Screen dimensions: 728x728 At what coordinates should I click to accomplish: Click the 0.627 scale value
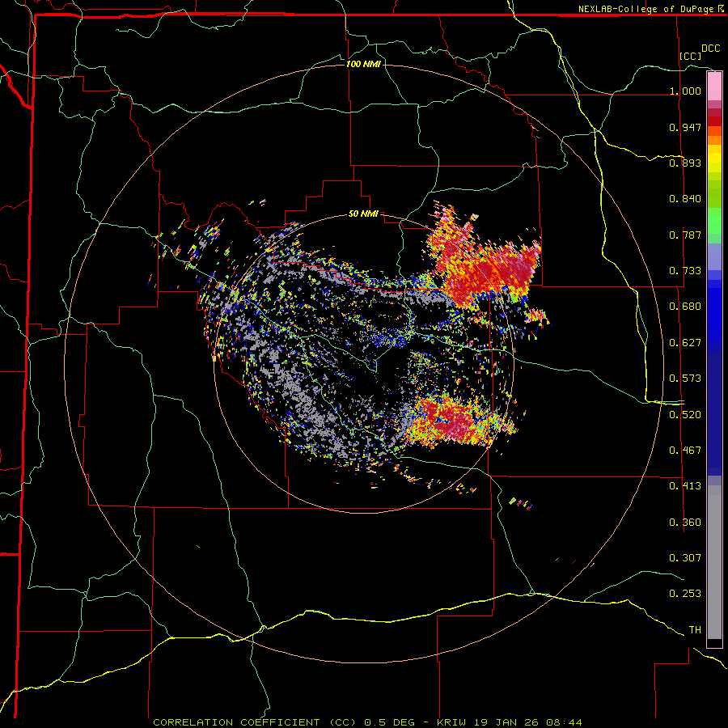[x=685, y=343]
